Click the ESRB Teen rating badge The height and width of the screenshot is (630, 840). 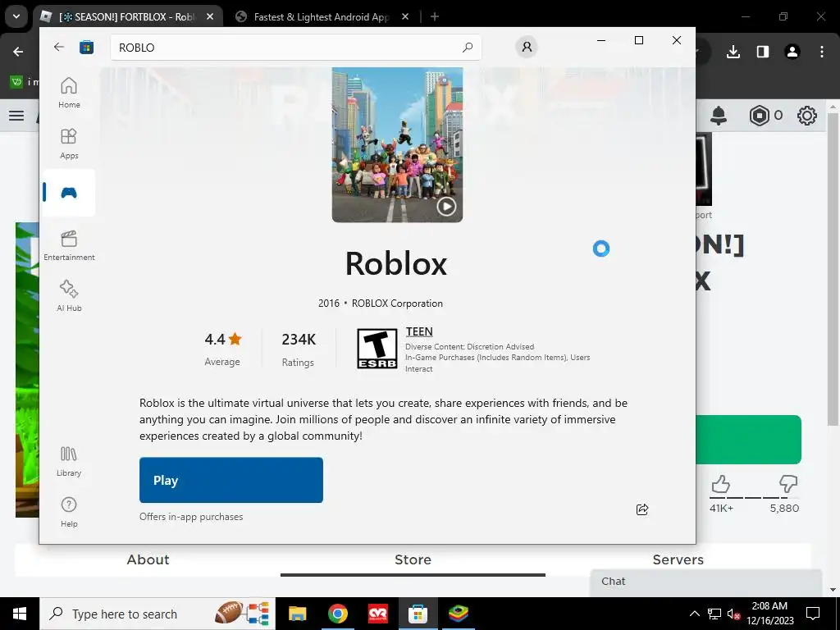pyautogui.click(x=377, y=349)
